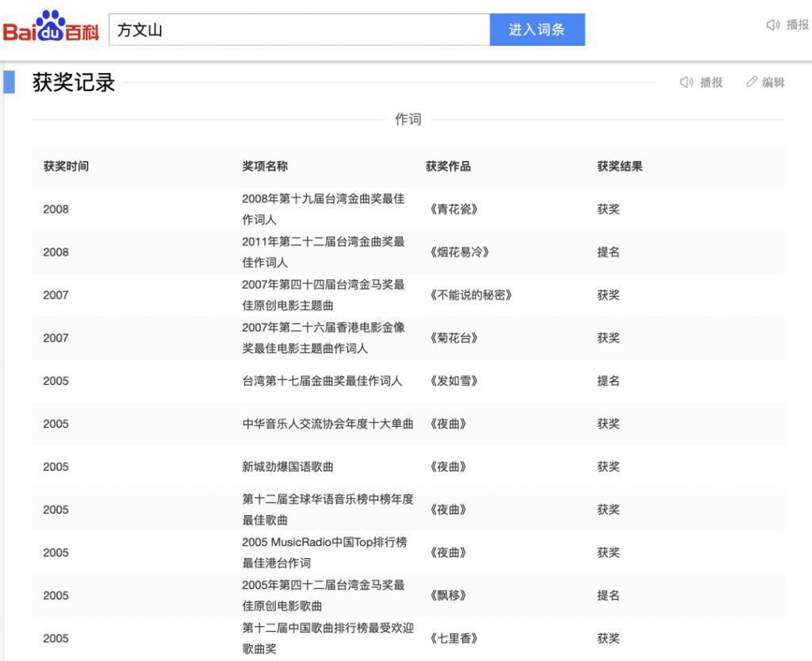Click award 2008年第十九届台湾金曲奖最佳作词人
Viewport: 812px width, 661px height.
pos(324,209)
